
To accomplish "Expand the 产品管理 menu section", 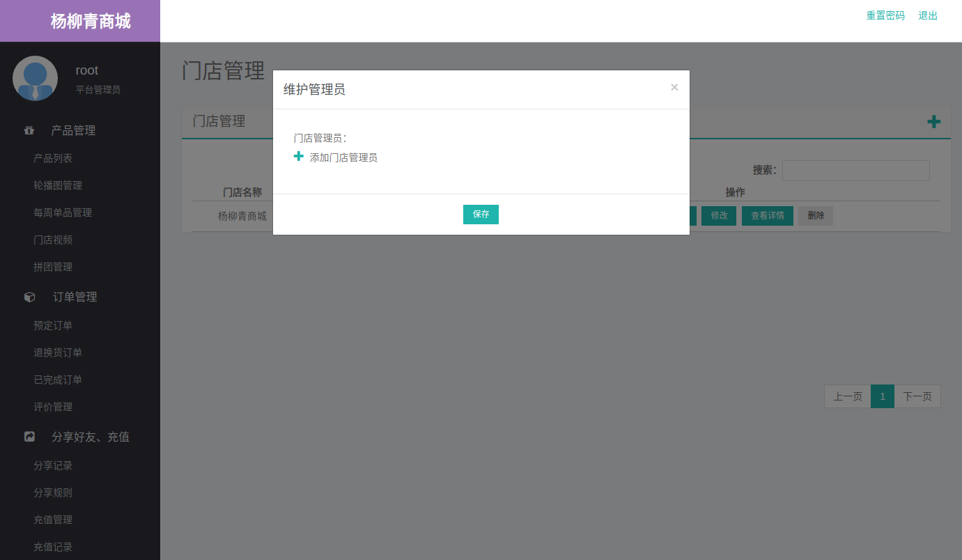I will pos(73,130).
